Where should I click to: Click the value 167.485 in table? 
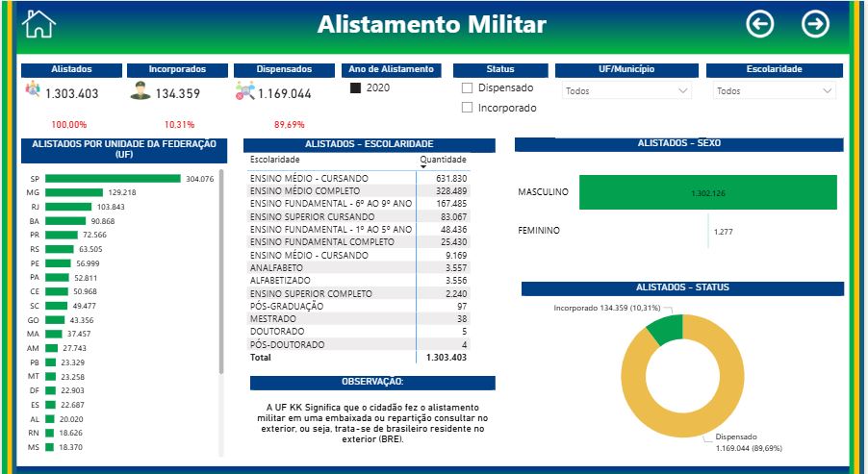[x=451, y=204]
